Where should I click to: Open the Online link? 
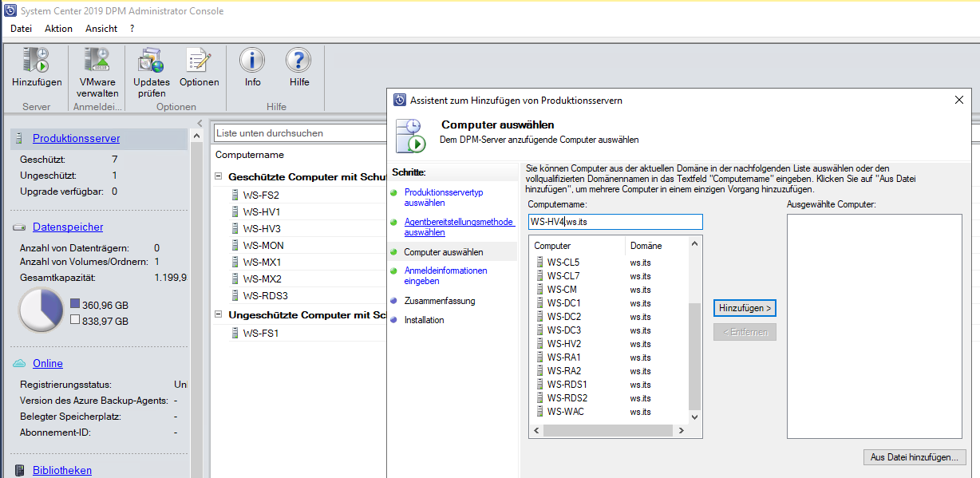coord(48,364)
